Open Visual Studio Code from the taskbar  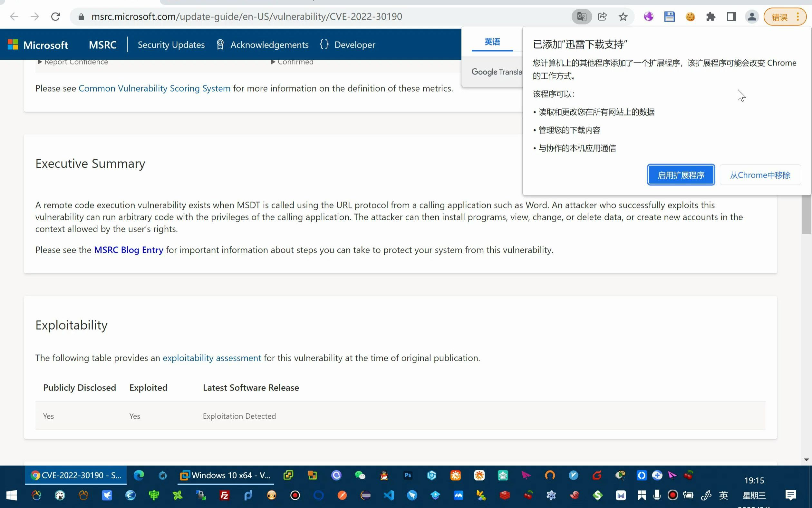(389, 495)
